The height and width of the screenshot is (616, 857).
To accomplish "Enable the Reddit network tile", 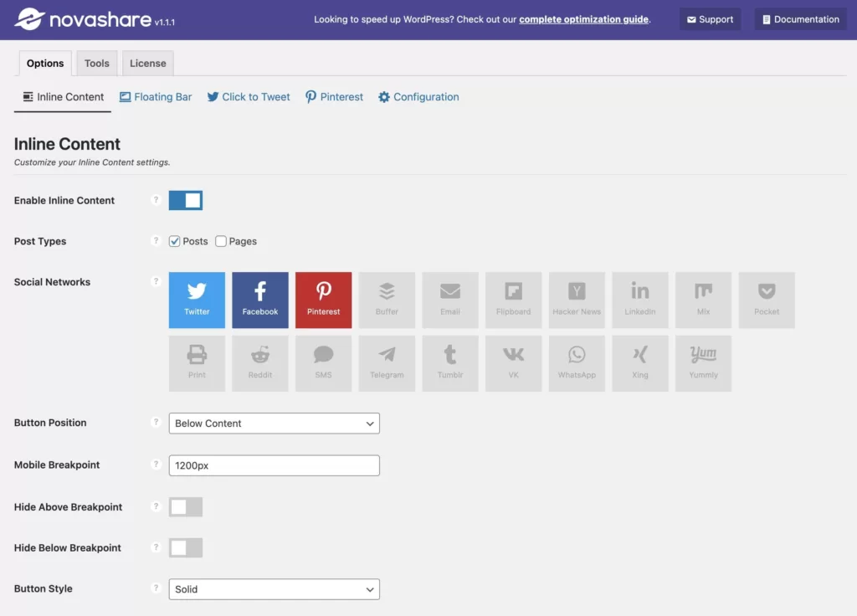I will click(x=260, y=363).
